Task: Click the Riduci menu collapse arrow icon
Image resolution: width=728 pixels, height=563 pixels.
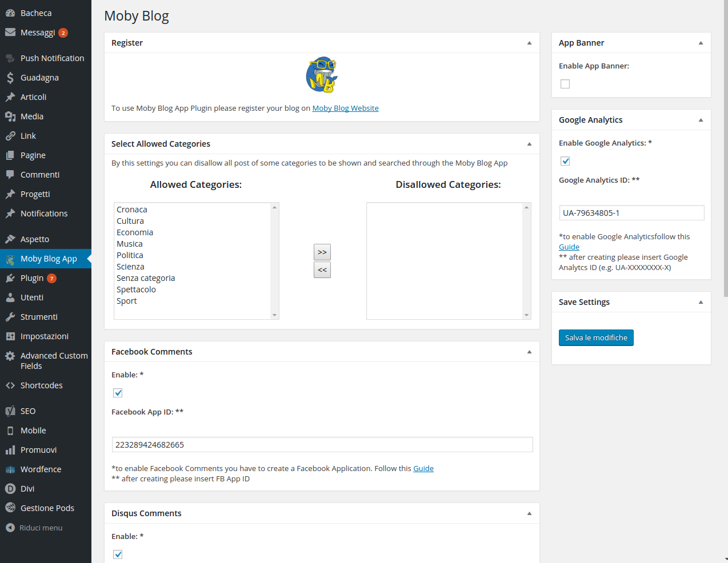Action: (x=10, y=528)
